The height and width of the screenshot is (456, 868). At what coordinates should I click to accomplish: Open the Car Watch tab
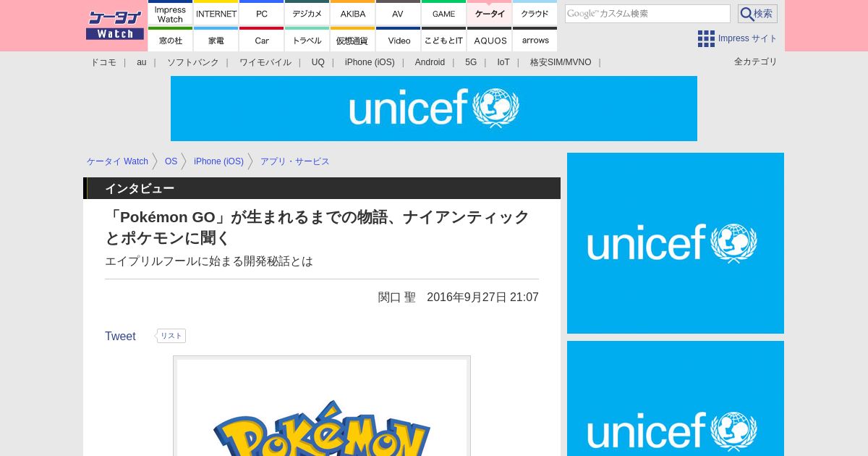point(262,40)
